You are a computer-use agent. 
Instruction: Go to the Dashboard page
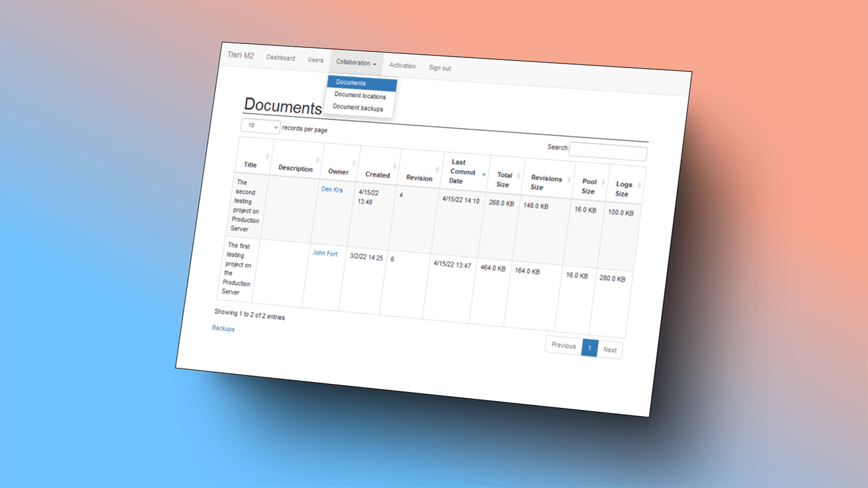(280, 58)
